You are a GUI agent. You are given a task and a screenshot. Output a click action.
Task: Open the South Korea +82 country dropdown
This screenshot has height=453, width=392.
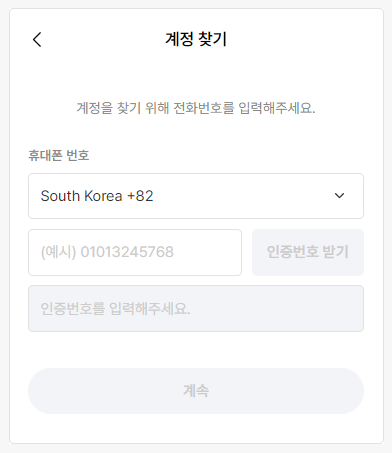196,196
